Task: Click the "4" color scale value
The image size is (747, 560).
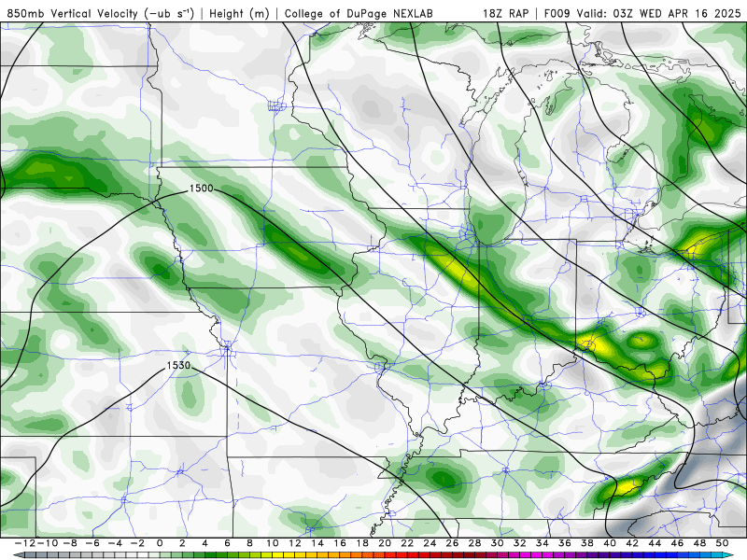Action: pyautogui.click(x=204, y=543)
